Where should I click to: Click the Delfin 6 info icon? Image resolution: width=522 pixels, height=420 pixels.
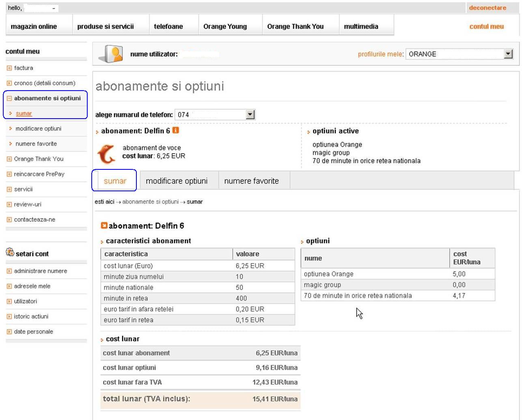pyautogui.click(x=175, y=130)
